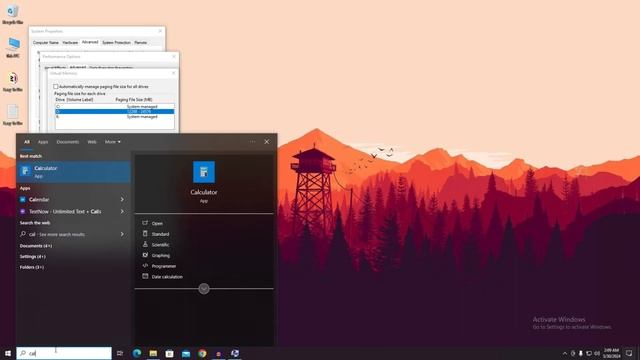
Task: Switch to the Apps search tab
Action: click(43, 142)
